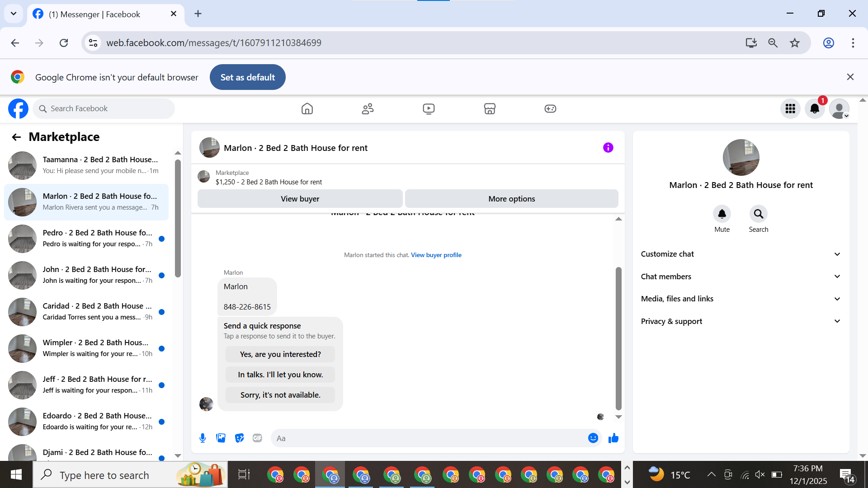Go back from Marketplace chats list

16,137
